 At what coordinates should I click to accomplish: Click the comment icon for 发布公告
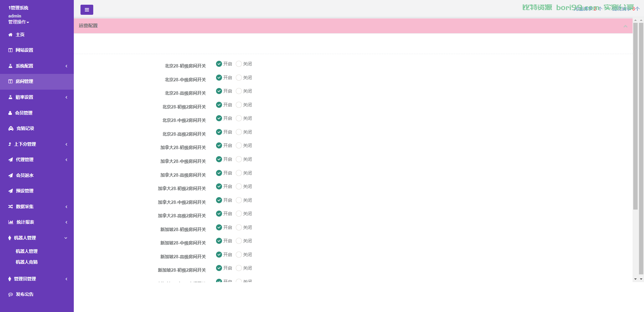pyautogui.click(x=10, y=294)
